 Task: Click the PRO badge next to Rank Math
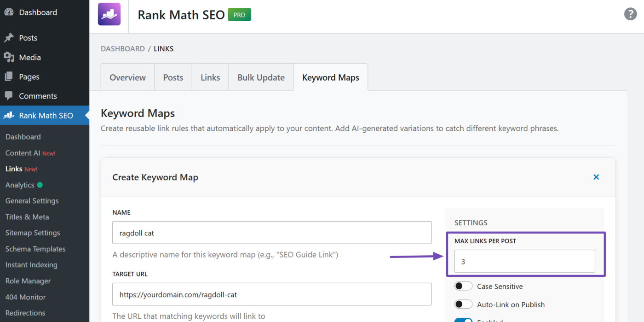[239, 14]
